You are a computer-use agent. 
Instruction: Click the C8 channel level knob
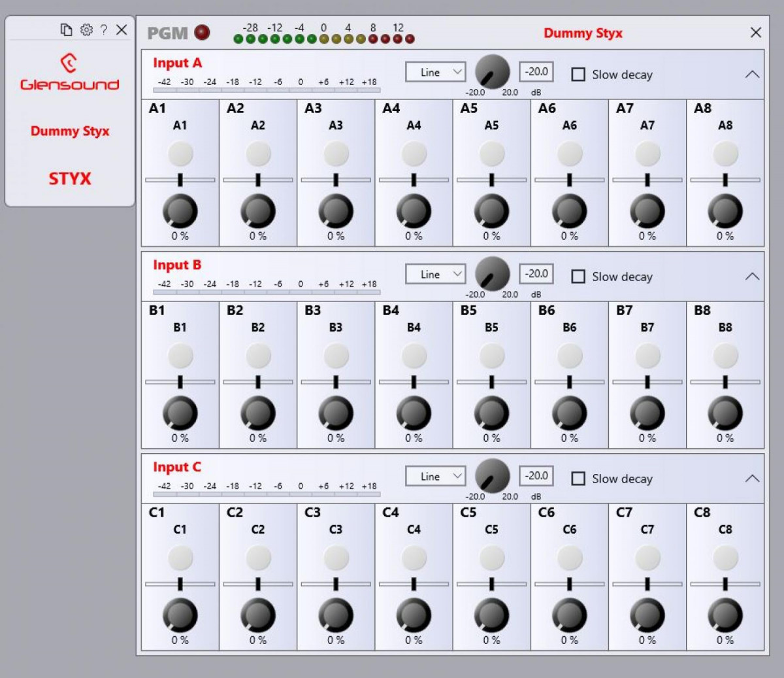tap(725, 615)
